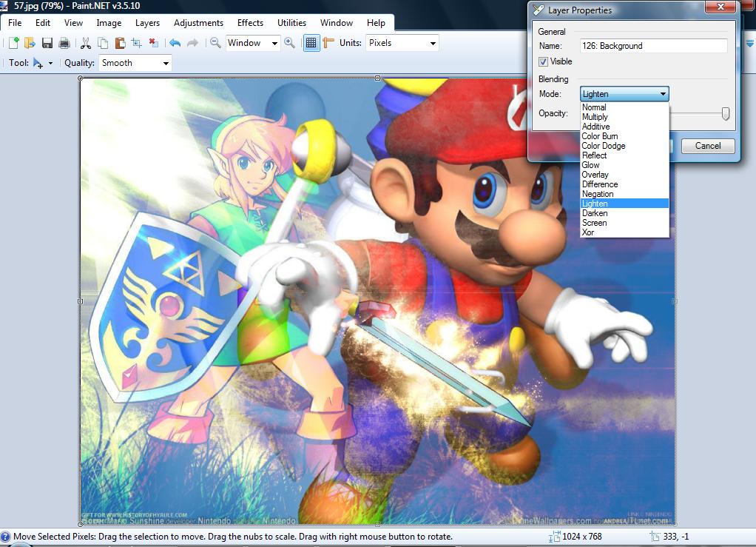Uncheck the Visible checkbox
This screenshot has width=756, height=547.
click(544, 61)
